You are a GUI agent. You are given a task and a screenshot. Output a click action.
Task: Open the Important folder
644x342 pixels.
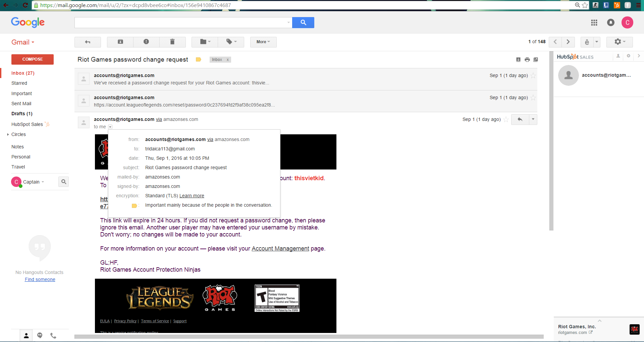click(x=22, y=93)
